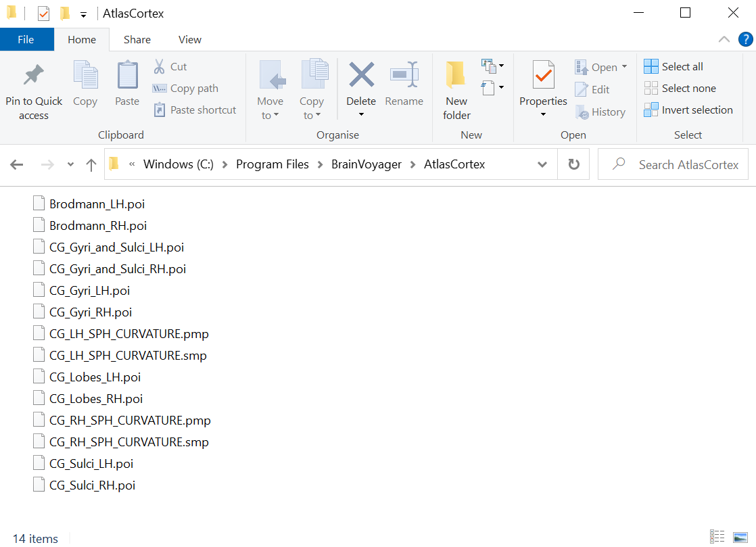Open the Share ribbon tab
The width and height of the screenshot is (756, 547).
(137, 39)
